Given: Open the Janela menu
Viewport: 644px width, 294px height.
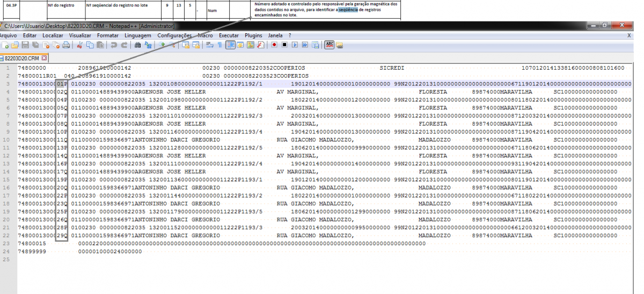Looking at the screenshot, I should point(275,35).
